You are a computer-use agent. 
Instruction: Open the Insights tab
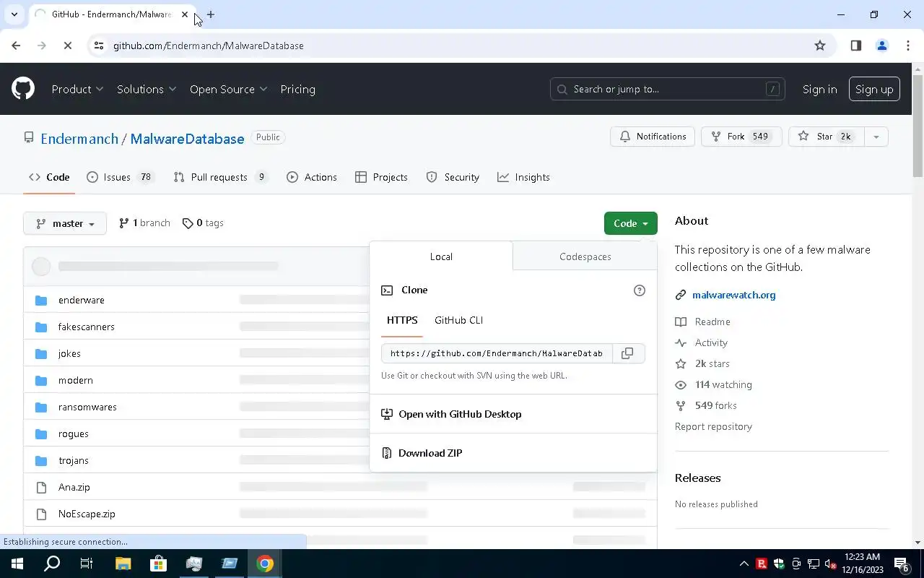click(x=523, y=177)
